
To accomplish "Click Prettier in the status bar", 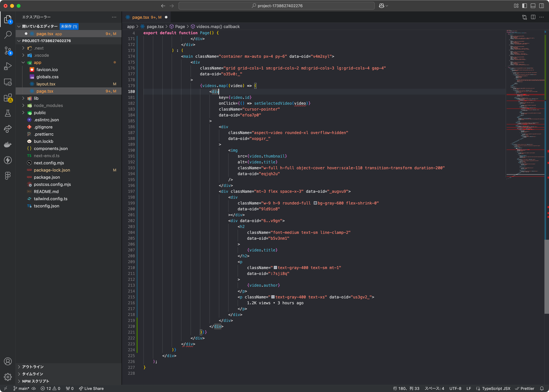I will click(525, 388).
